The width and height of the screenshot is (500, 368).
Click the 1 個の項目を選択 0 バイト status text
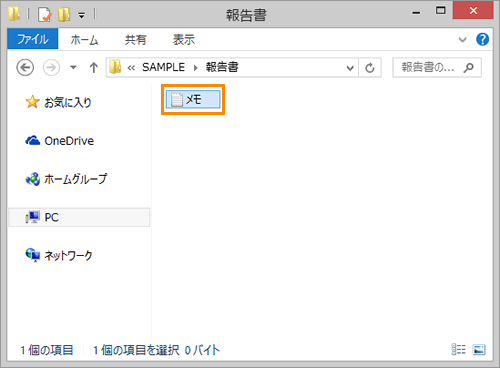coord(156,350)
